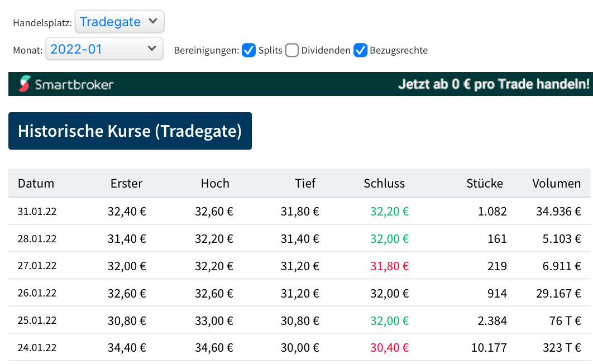Click the Smartbroker logo icon
This screenshot has width=593, height=364.
(24, 84)
